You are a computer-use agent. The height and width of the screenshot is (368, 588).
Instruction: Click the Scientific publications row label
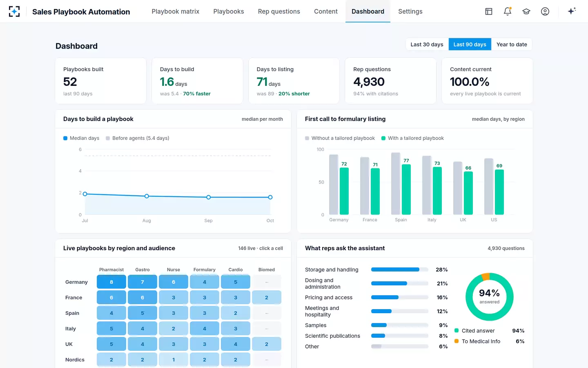coord(332,336)
